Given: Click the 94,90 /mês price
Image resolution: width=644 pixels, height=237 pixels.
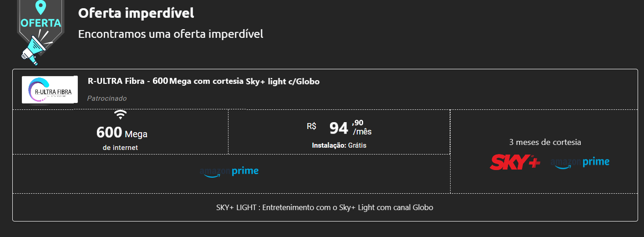Looking at the screenshot, I should (339, 129).
